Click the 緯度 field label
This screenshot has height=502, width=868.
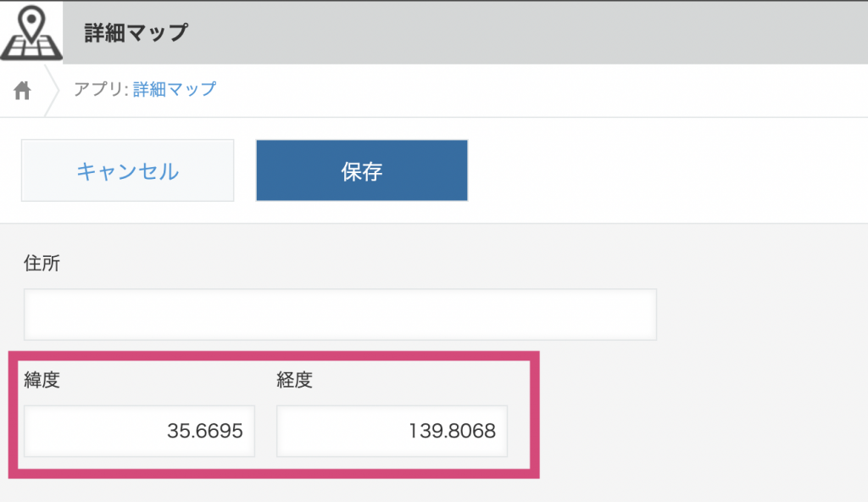(x=42, y=380)
